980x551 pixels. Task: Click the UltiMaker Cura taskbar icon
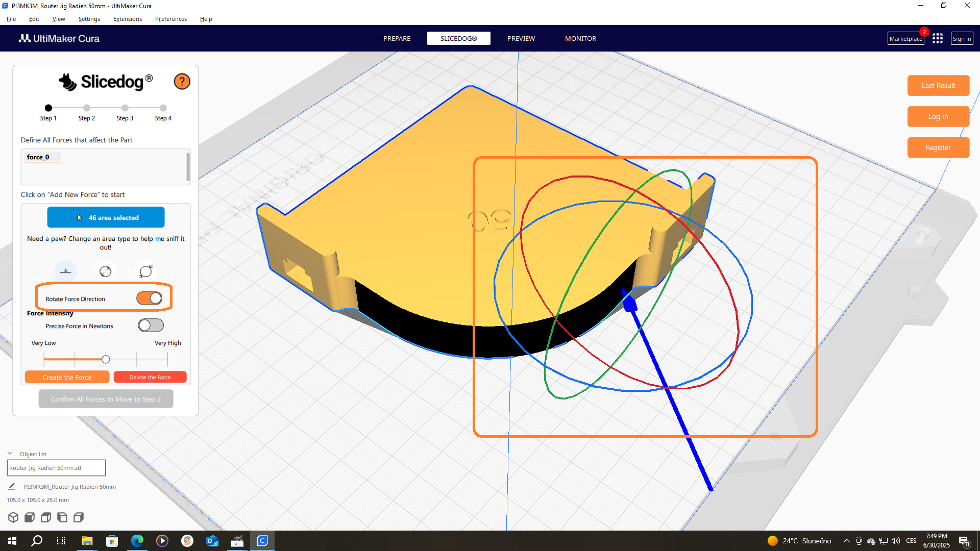coord(262,541)
